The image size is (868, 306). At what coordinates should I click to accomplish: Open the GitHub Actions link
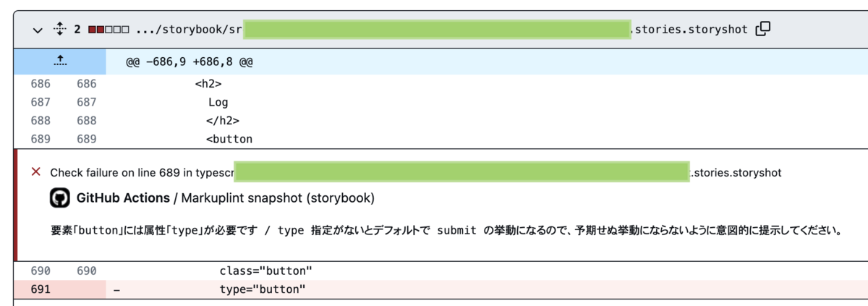(122, 197)
